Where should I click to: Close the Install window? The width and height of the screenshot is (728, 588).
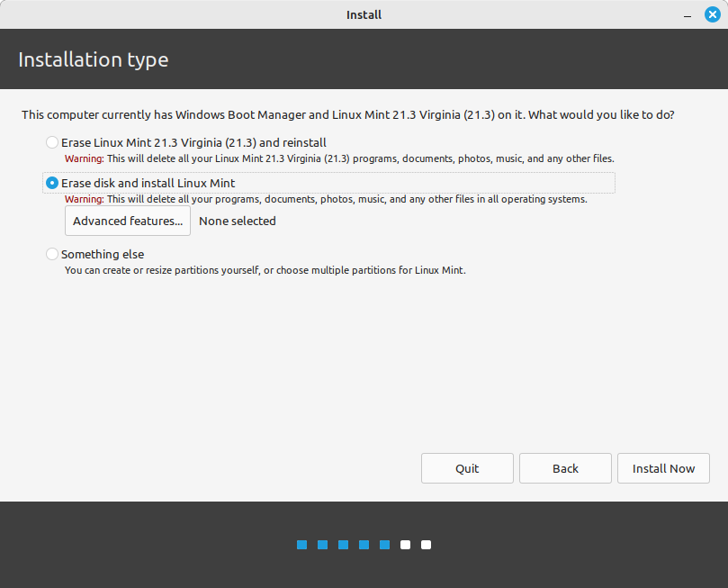(712, 15)
